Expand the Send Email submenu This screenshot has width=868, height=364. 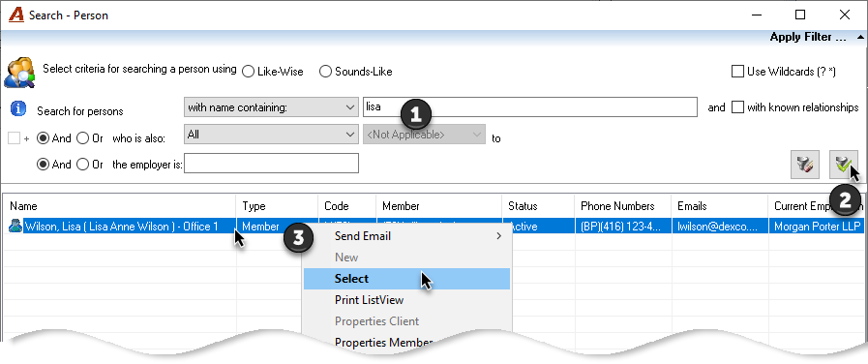[406, 236]
